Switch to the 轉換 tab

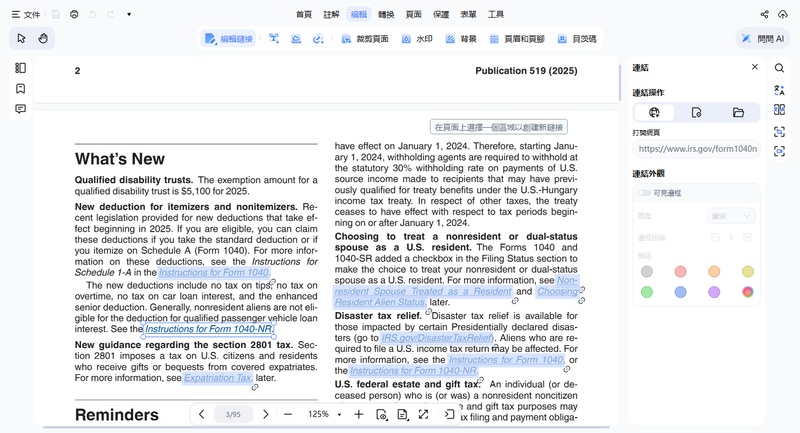(386, 14)
